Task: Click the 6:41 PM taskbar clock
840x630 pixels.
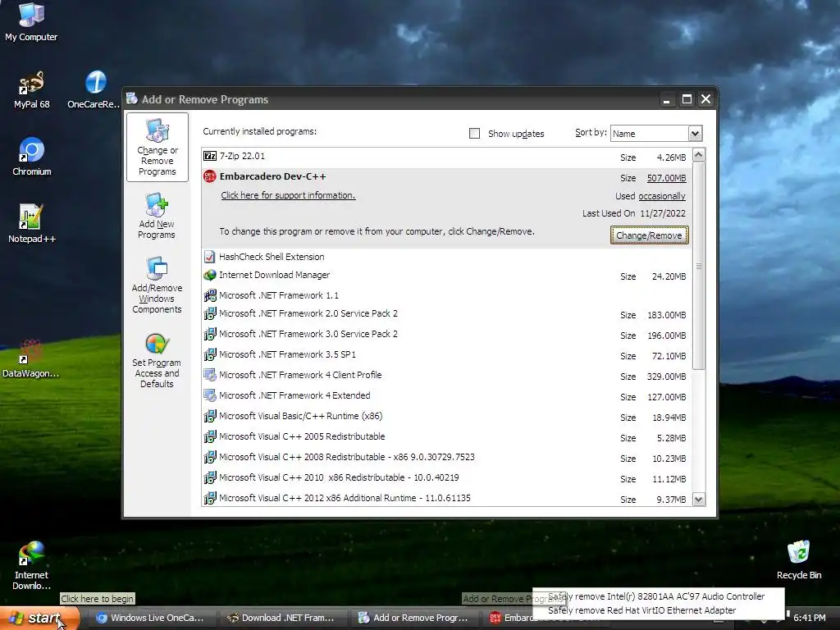Action: pos(809,618)
